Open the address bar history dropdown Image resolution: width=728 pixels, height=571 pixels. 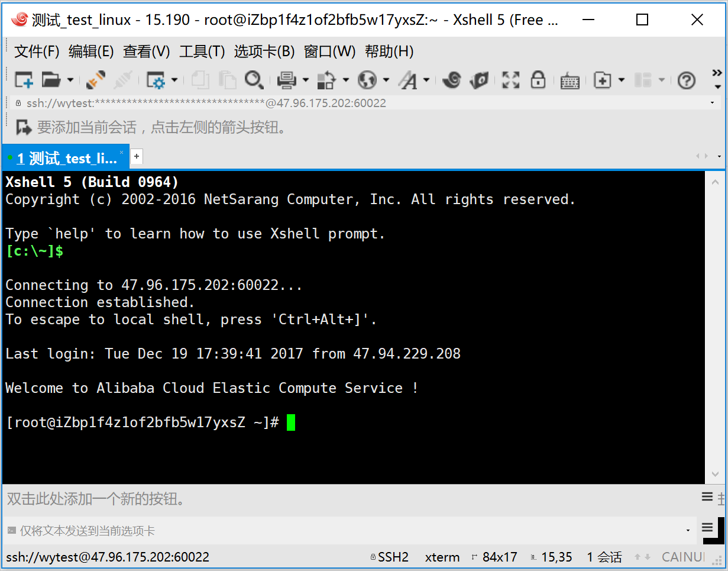(712, 103)
